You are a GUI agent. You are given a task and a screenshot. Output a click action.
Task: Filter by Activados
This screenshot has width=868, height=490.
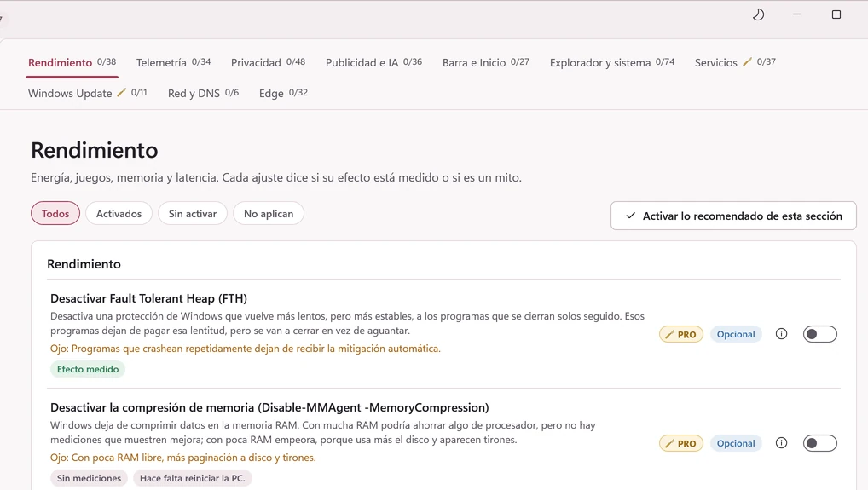click(x=119, y=214)
